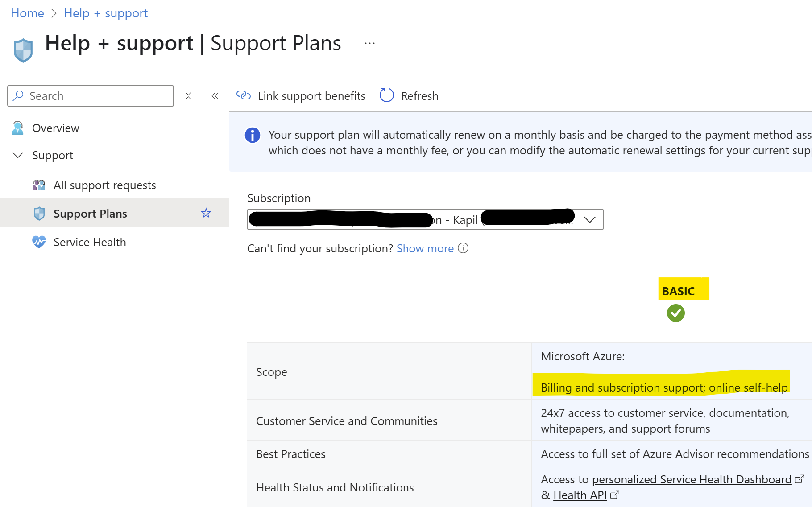Click the Show more link
The width and height of the screenshot is (812, 507).
coord(425,248)
